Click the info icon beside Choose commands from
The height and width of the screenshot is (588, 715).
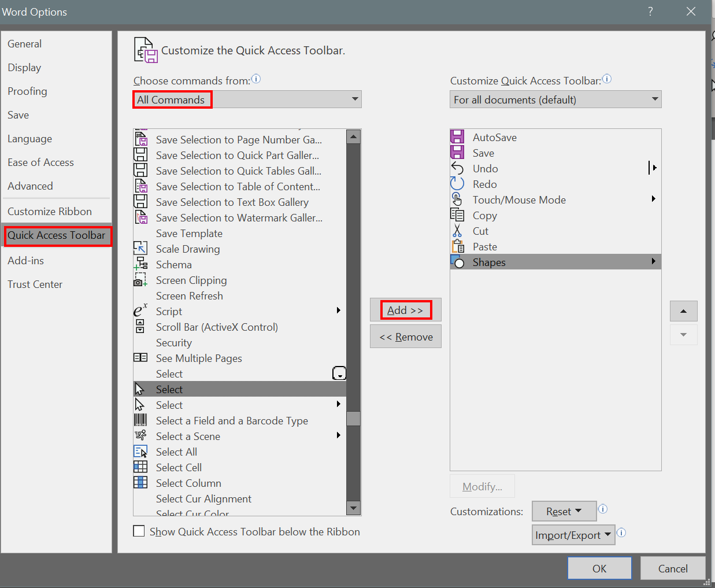pyautogui.click(x=256, y=79)
